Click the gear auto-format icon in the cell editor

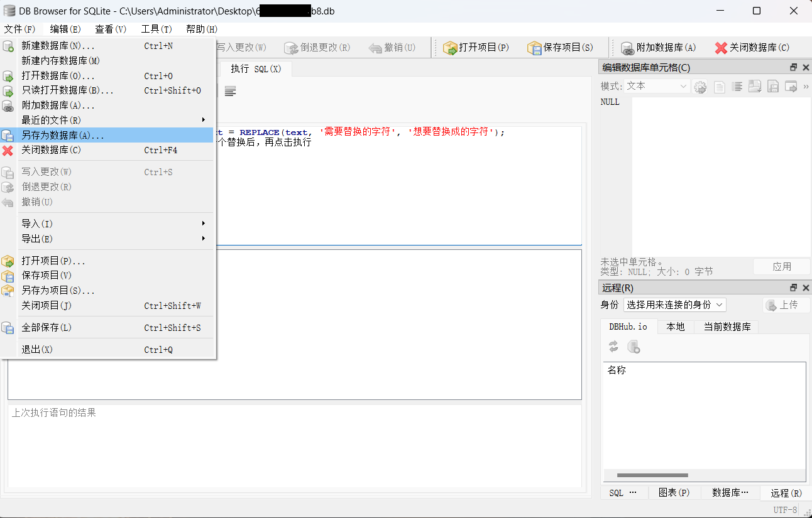pyautogui.click(x=700, y=87)
